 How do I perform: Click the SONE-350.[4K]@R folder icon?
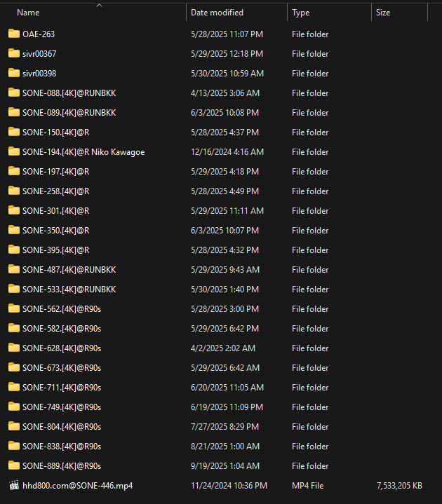point(14,229)
